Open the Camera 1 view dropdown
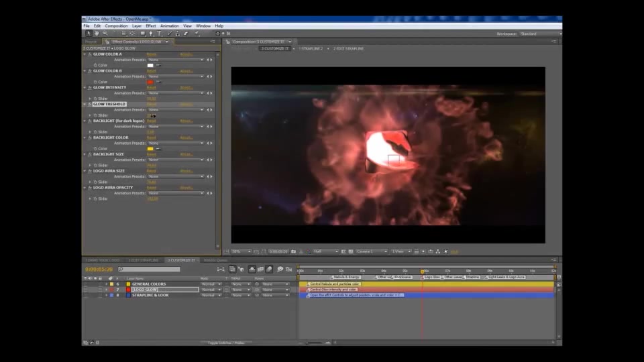Image resolution: width=644 pixels, height=362 pixels. point(372,251)
